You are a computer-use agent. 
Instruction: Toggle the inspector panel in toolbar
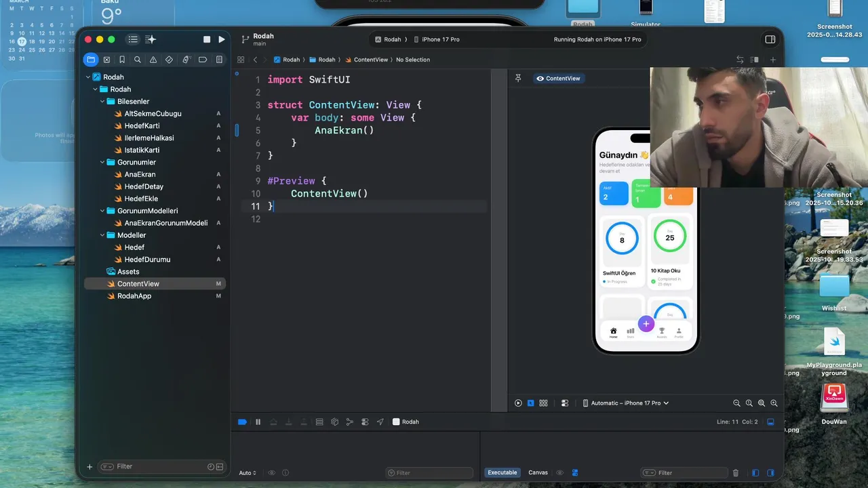coord(770,39)
